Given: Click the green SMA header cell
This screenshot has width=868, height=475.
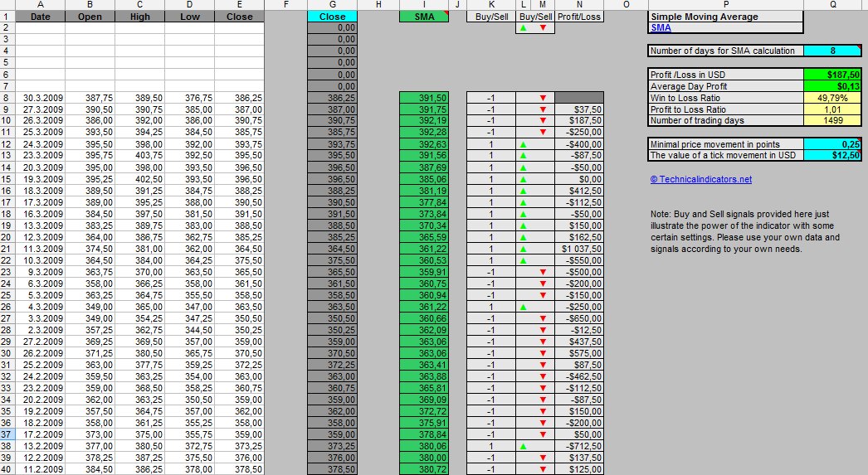Looking at the screenshot, I should (x=424, y=17).
